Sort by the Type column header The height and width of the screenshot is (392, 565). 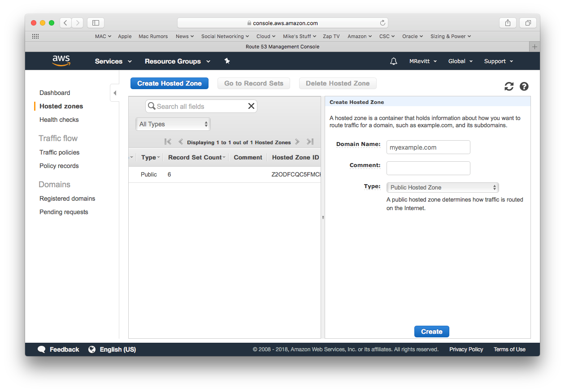[x=150, y=157]
